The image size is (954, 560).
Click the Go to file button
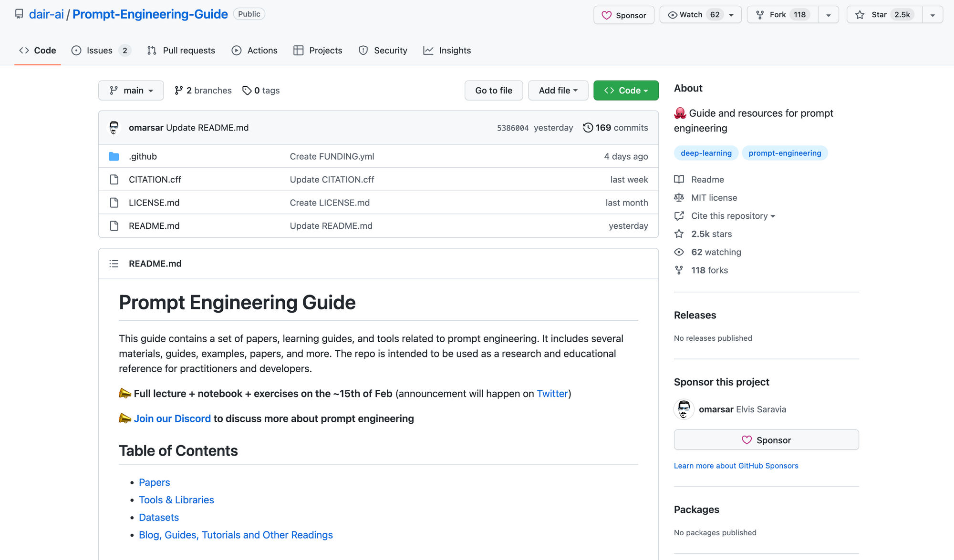tap(494, 91)
